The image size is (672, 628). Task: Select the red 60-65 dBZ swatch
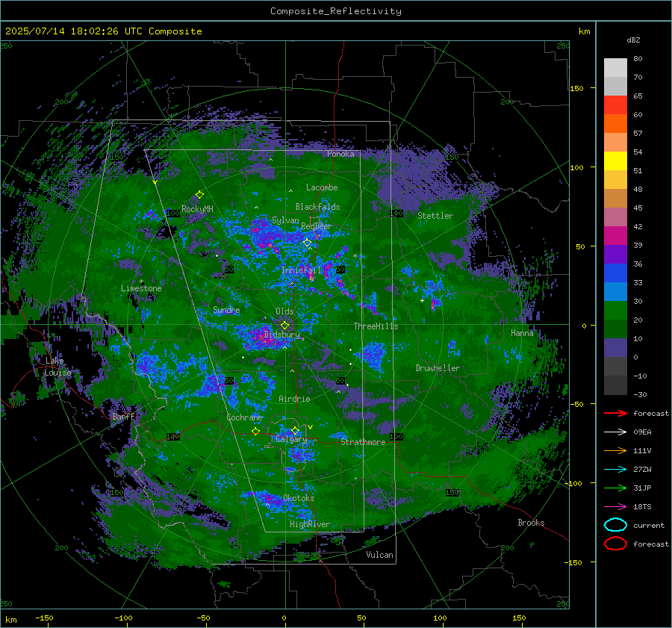[615, 105]
